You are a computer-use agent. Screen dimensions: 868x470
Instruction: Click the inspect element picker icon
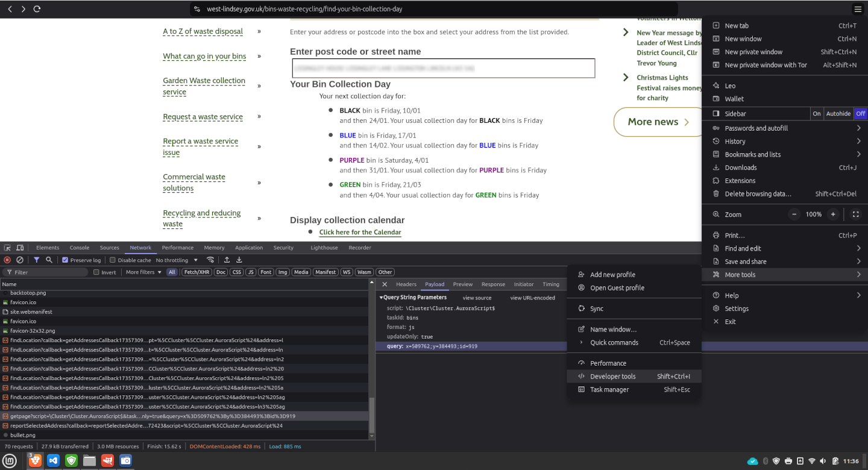(7, 248)
